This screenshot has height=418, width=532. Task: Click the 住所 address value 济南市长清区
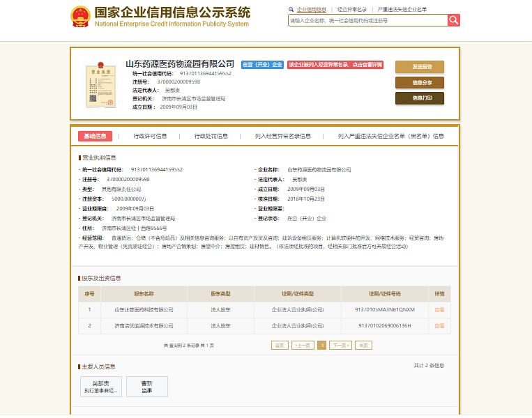click(x=135, y=229)
